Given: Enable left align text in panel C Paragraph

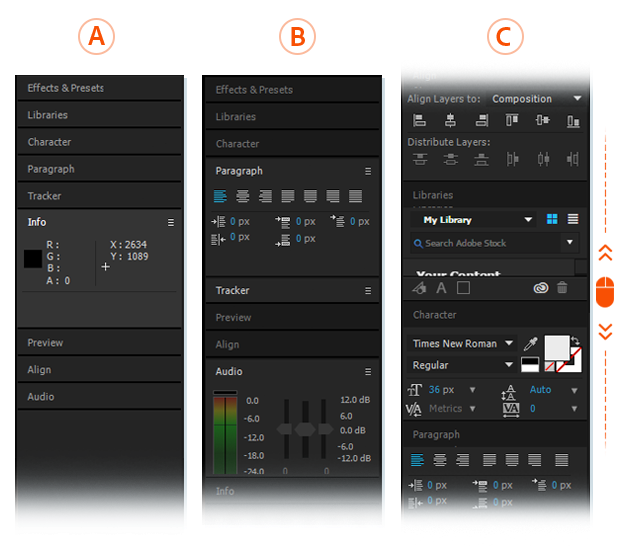Looking at the screenshot, I should pos(417,460).
